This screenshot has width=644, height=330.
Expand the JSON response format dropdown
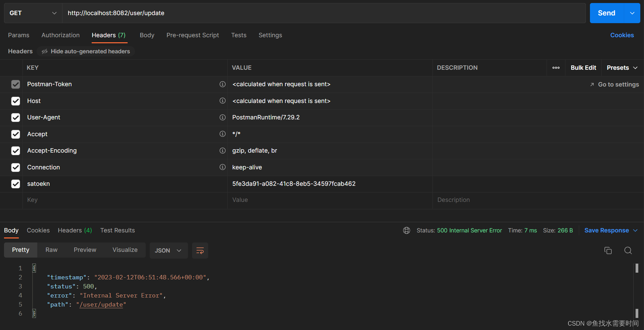pos(168,251)
